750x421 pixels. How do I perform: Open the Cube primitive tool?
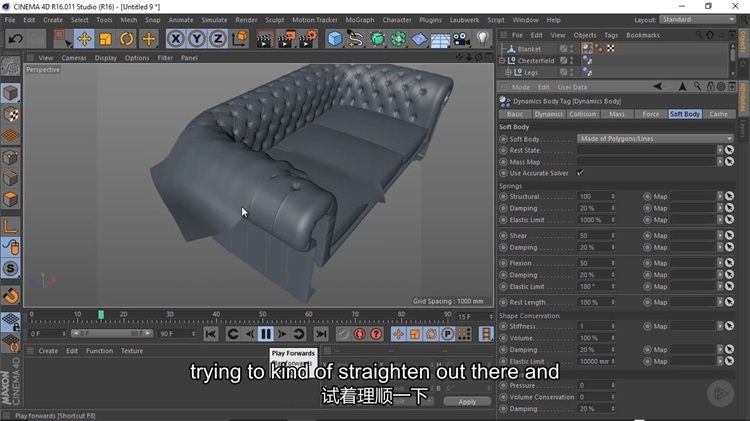pos(334,39)
